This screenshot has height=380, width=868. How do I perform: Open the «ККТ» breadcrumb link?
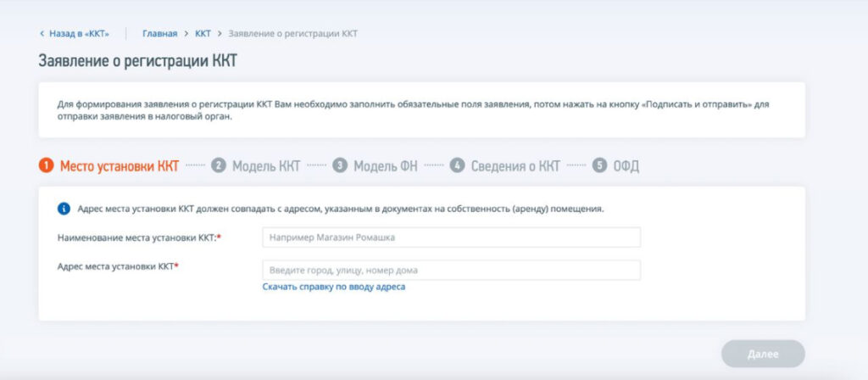(x=203, y=34)
